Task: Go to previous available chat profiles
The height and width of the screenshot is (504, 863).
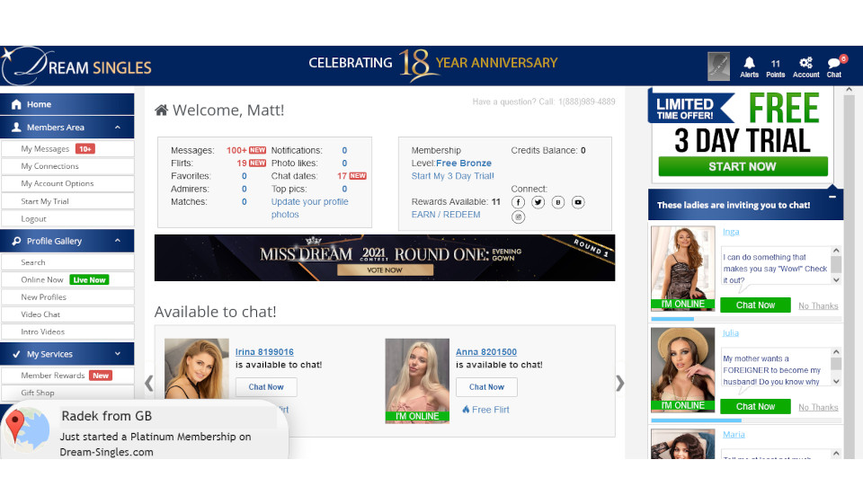Action: pyautogui.click(x=149, y=383)
